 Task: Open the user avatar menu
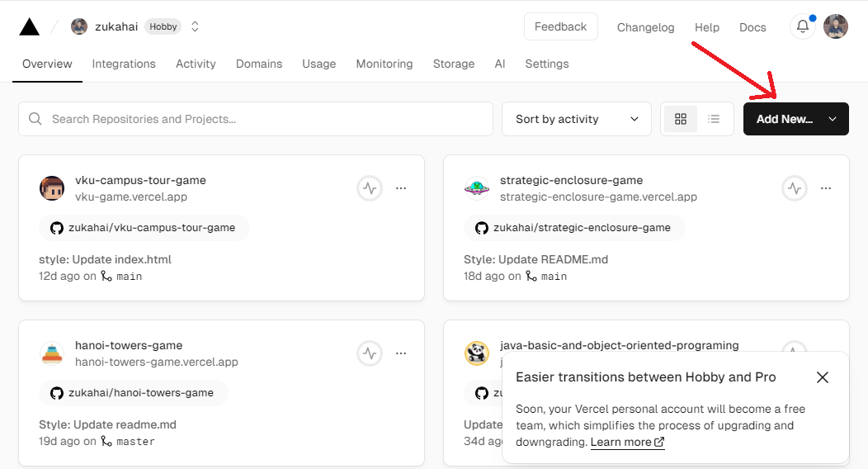pyautogui.click(x=836, y=26)
